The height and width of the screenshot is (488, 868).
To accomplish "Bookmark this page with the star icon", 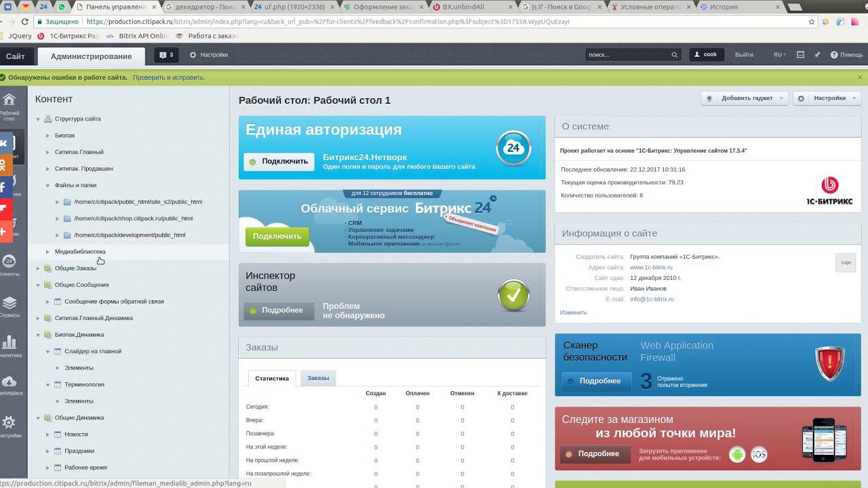I will (x=812, y=22).
